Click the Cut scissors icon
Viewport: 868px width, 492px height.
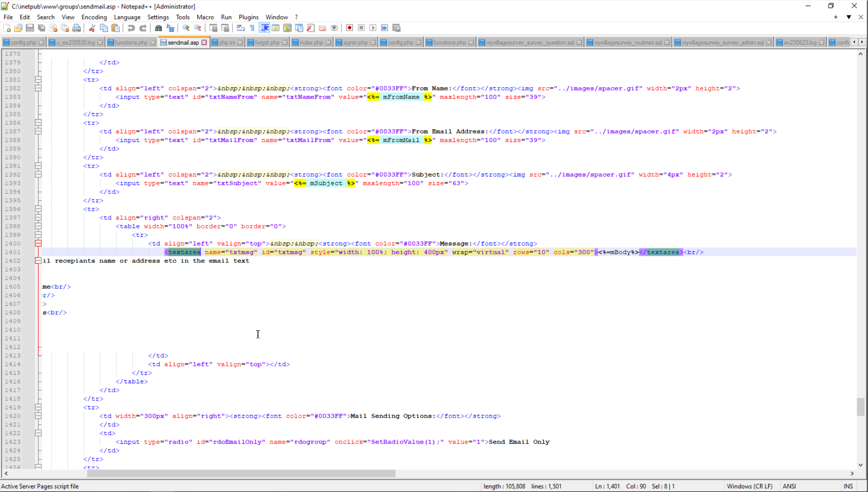click(x=92, y=28)
